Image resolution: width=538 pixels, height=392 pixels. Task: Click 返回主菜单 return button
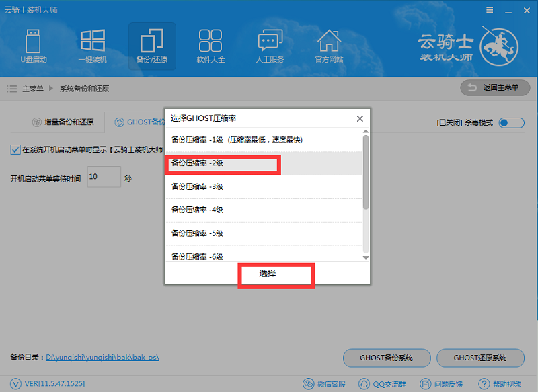(495, 88)
